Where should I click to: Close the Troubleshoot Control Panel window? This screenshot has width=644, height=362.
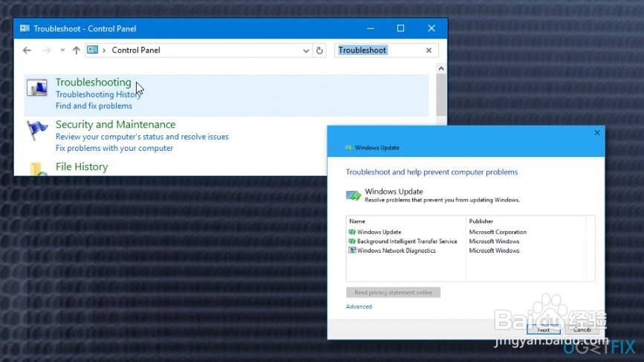[432, 28]
